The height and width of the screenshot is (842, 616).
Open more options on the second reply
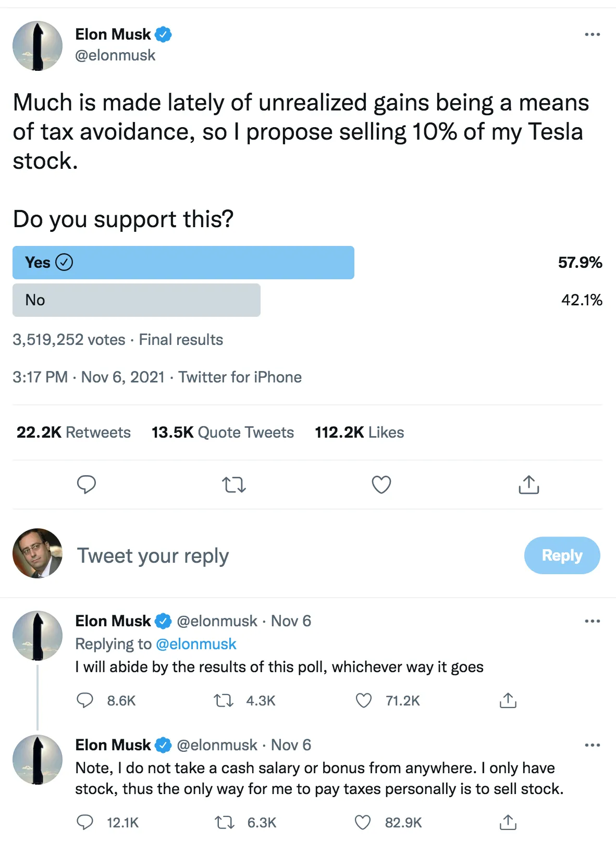[x=592, y=745]
